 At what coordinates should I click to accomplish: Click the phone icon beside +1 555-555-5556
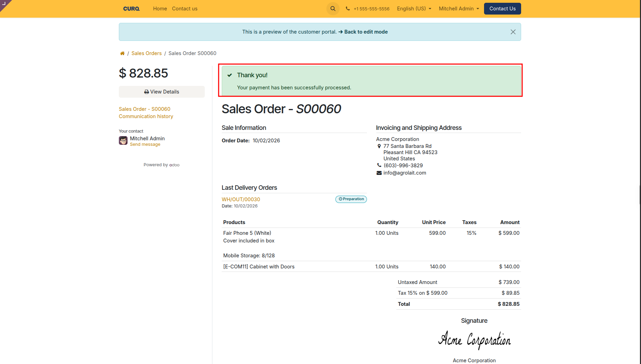point(348,9)
